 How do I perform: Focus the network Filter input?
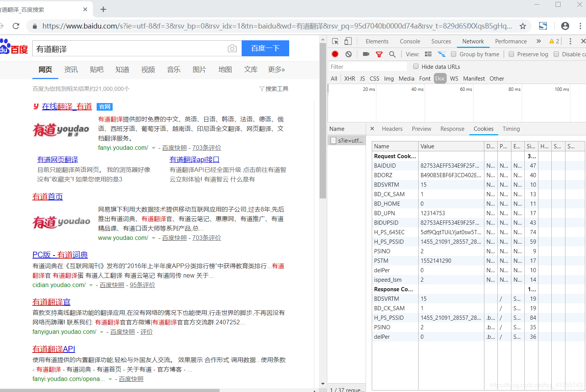368,67
